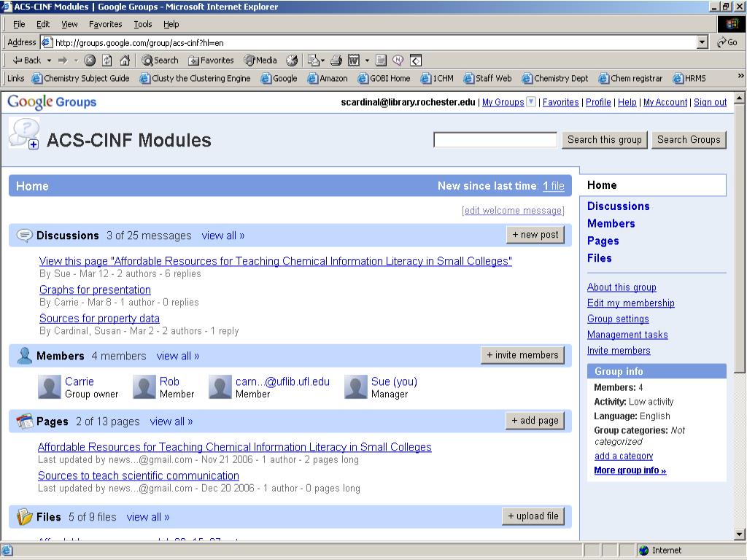747x560 pixels.
Task: Open the Media pane from the toolbar
Action: 260,61
